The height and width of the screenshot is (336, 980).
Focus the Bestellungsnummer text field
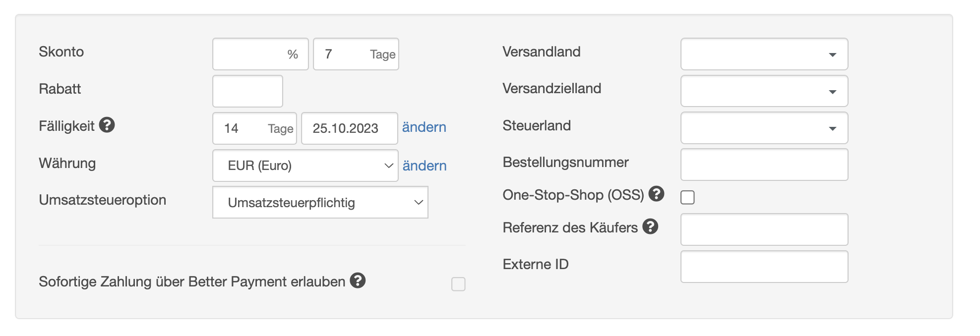(x=764, y=165)
